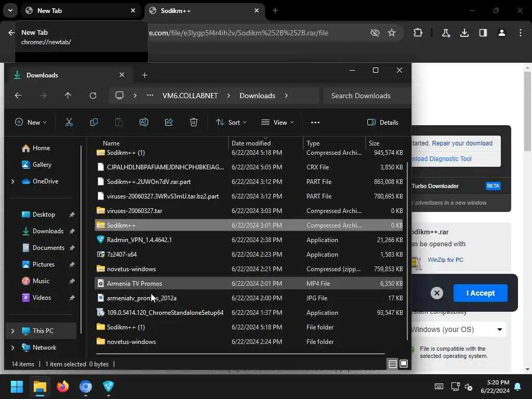Sort files by the Name column header
532x399 pixels.
[161, 143]
